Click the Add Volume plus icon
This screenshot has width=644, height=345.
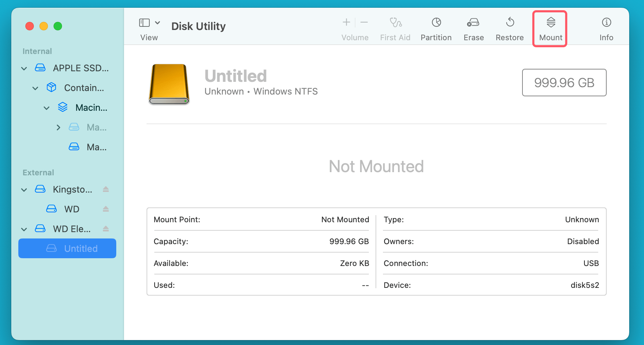(346, 22)
